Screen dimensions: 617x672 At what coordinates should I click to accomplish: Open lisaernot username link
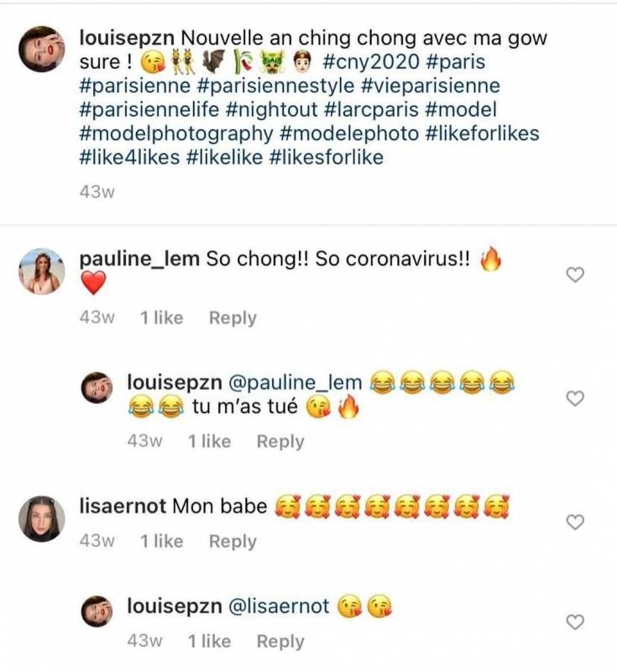pyautogui.click(x=123, y=507)
